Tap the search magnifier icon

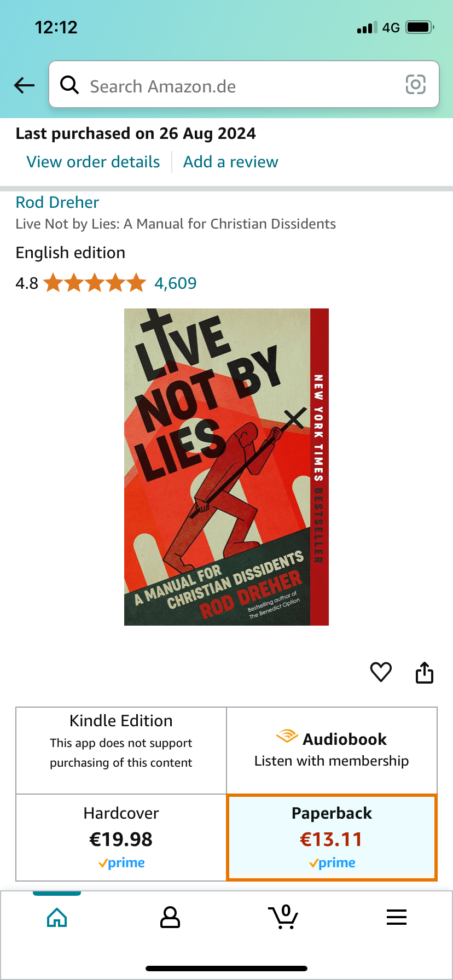tap(69, 85)
